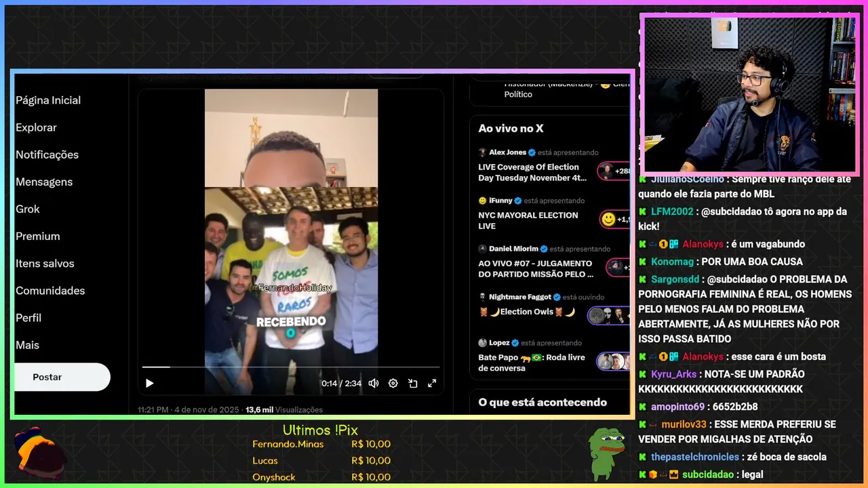Screen dimensions: 868x488
Task: Click Alex Jones profile avatar
Action: pos(483,152)
